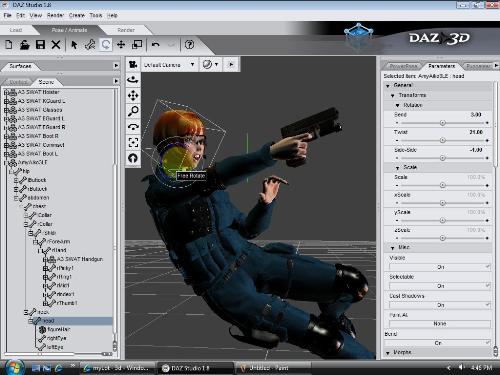
Task: Activate the four-arrow Translate tool in main toolbar
Action: (x=121, y=45)
